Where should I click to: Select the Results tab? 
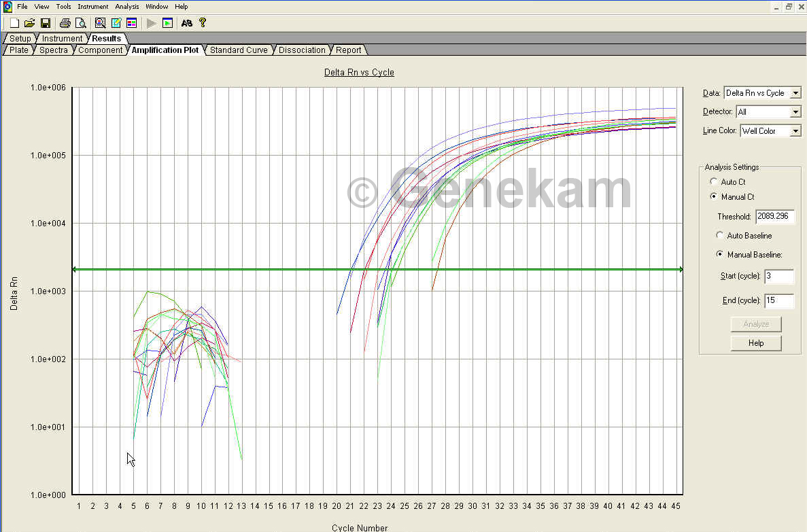107,39
